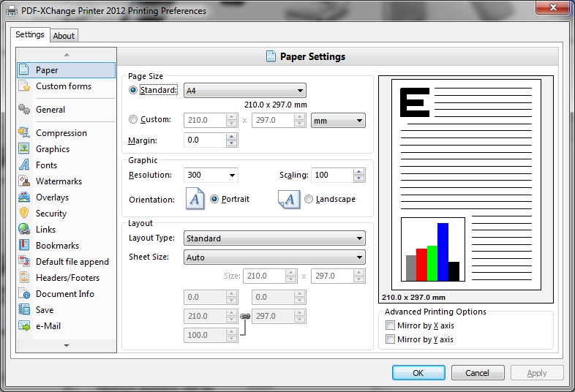Viewport: 575px width, 392px height.
Task: Click the Save disk icon
Action: coord(24,310)
